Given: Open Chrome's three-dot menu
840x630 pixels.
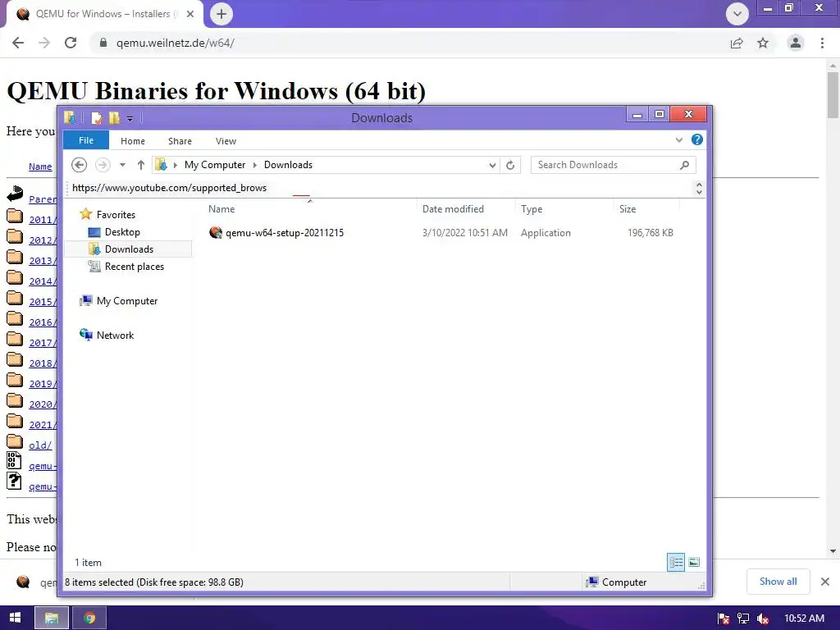Looking at the screenshot, I should tap(822, 43).
